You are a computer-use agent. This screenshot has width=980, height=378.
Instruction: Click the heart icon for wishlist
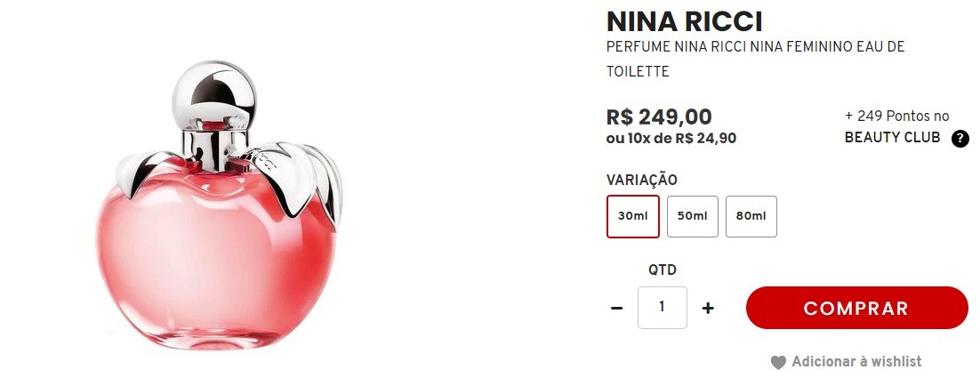[778, 362]
